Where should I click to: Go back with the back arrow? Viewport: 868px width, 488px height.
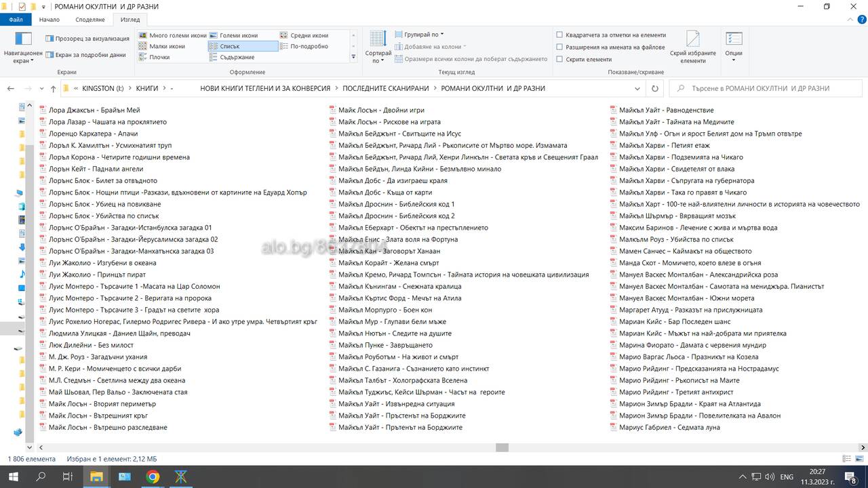pyautogui.click(x=12, y=88)
